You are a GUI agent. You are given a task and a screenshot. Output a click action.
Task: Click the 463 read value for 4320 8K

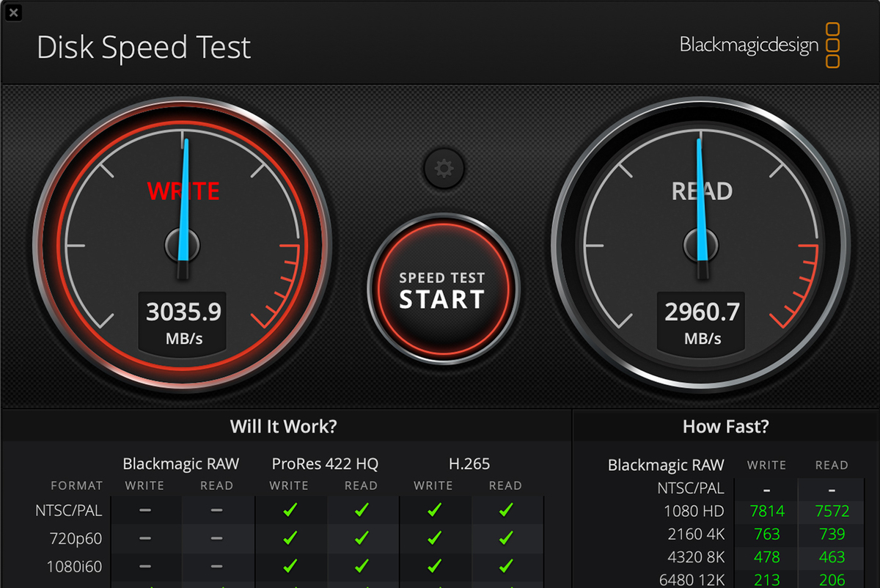click(832, 556)
